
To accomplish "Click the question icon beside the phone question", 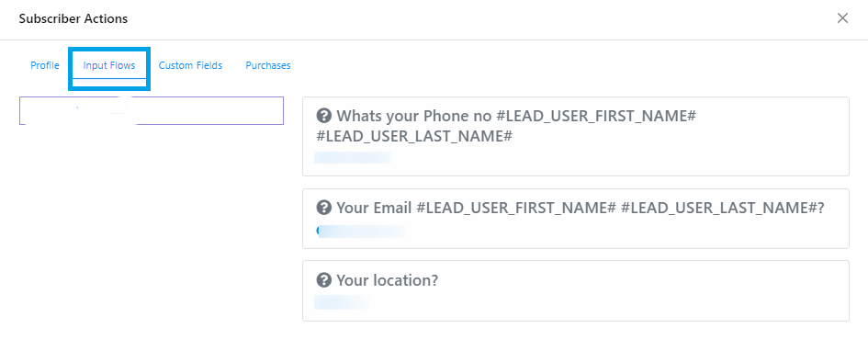I will (x=323, y=117).
